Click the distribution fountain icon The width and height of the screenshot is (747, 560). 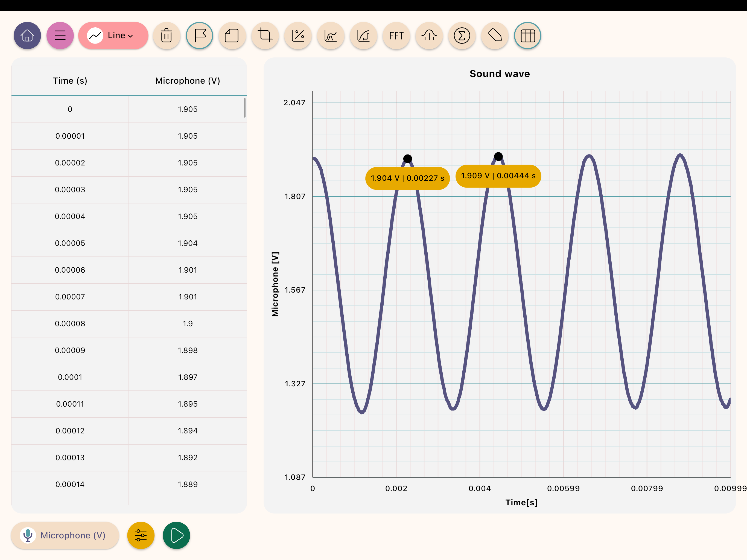(429, 36)
